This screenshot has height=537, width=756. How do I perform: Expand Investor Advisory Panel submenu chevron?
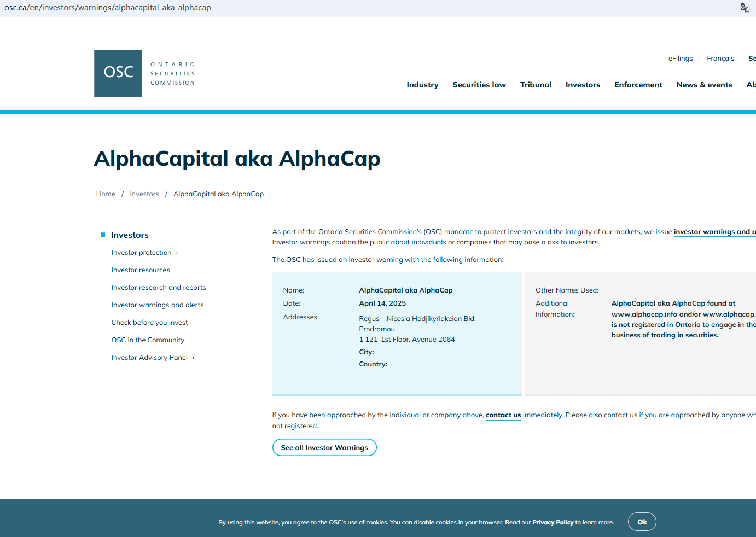[x=193, y=358]
